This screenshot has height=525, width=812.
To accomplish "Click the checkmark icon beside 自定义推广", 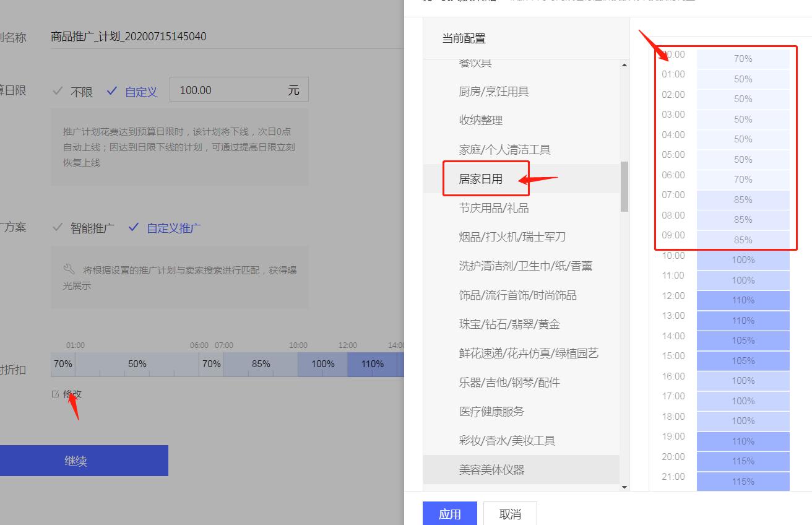I will point(134,228).
